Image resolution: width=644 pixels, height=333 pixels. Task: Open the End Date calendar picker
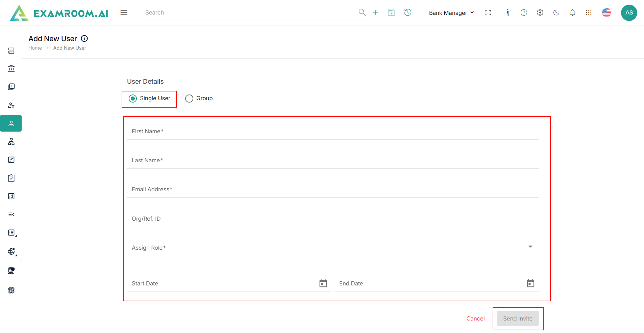coord(530,283)
